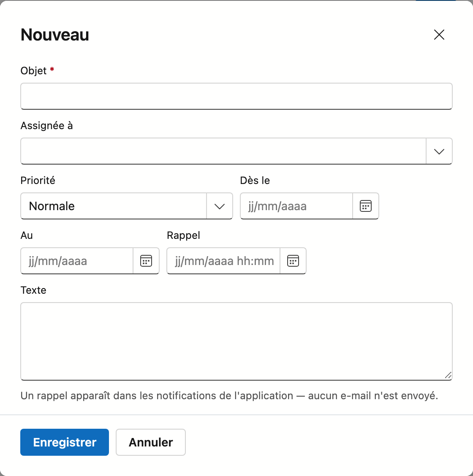The image size is (473, 476).
Task: Open the calendar picker for Dès le
Action: point(365,206)
